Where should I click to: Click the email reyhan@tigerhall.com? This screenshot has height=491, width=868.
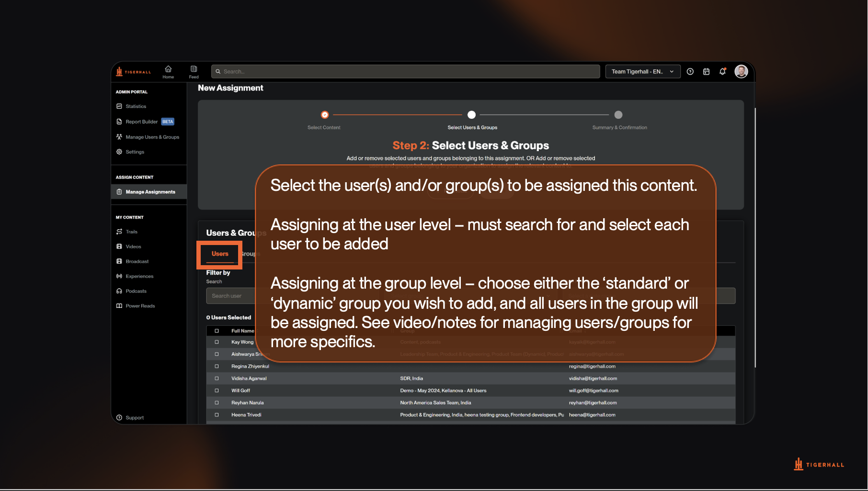(593, 403)
